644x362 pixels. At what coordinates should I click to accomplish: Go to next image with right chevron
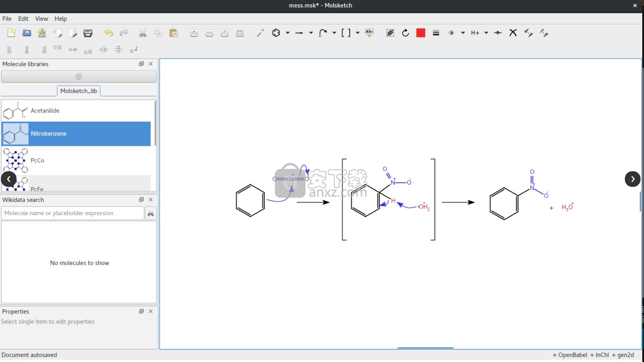pyautogui.click(x=633, y=179)
